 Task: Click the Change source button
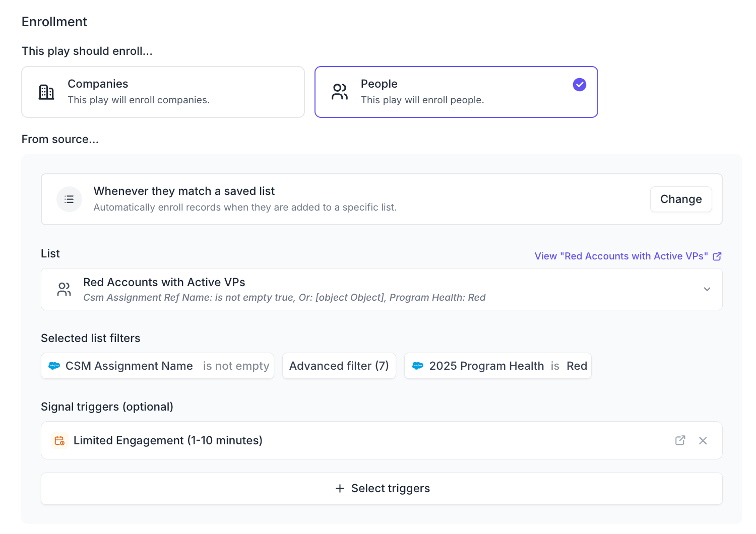click(x=680, y=199)
